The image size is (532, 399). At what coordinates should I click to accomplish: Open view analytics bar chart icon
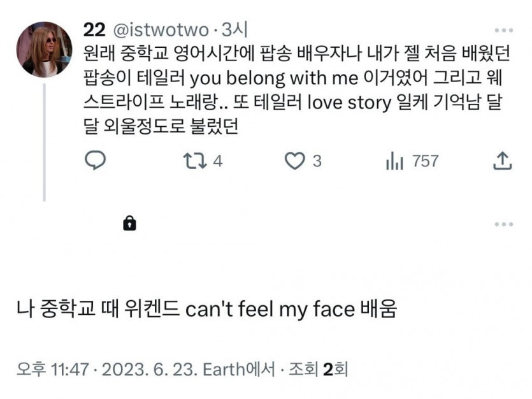tap(394, 161)
